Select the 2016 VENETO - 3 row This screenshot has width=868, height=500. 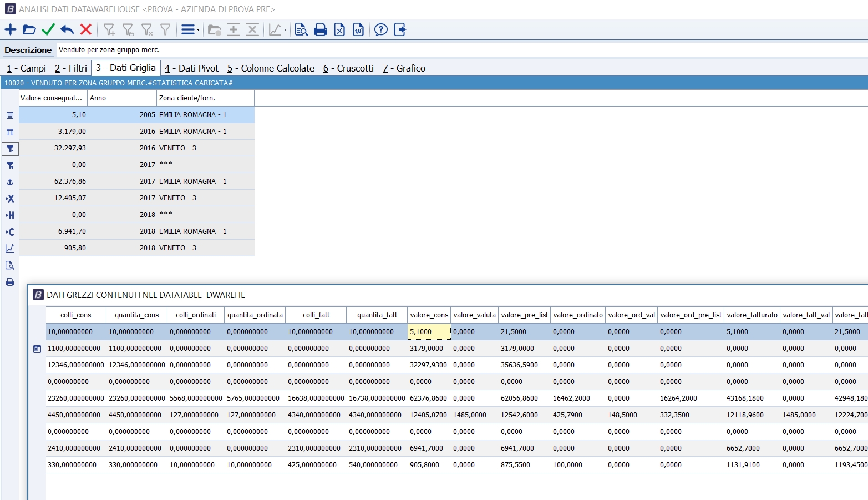[x=136, y=148]
